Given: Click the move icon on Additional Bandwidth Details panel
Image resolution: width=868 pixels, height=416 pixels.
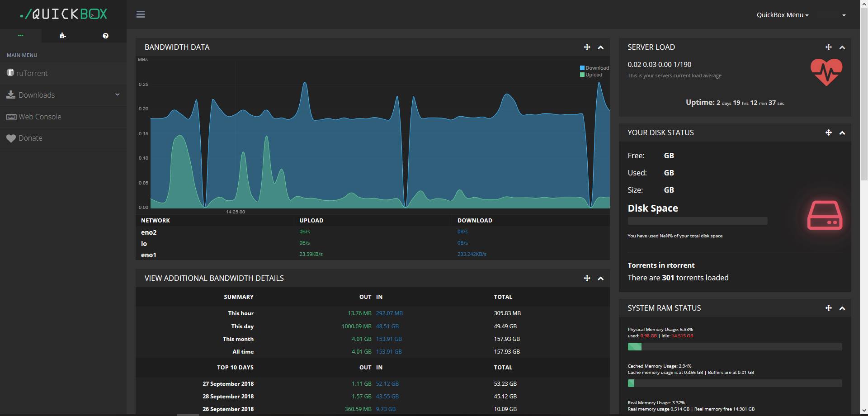Looking at the screenshot, I should point(587,278).
